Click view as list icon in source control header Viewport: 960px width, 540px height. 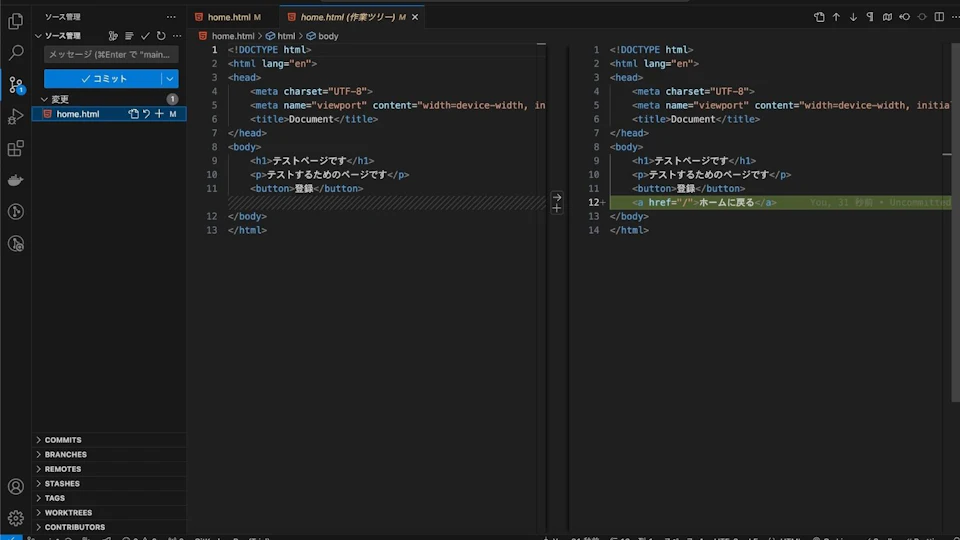[129, 36]
